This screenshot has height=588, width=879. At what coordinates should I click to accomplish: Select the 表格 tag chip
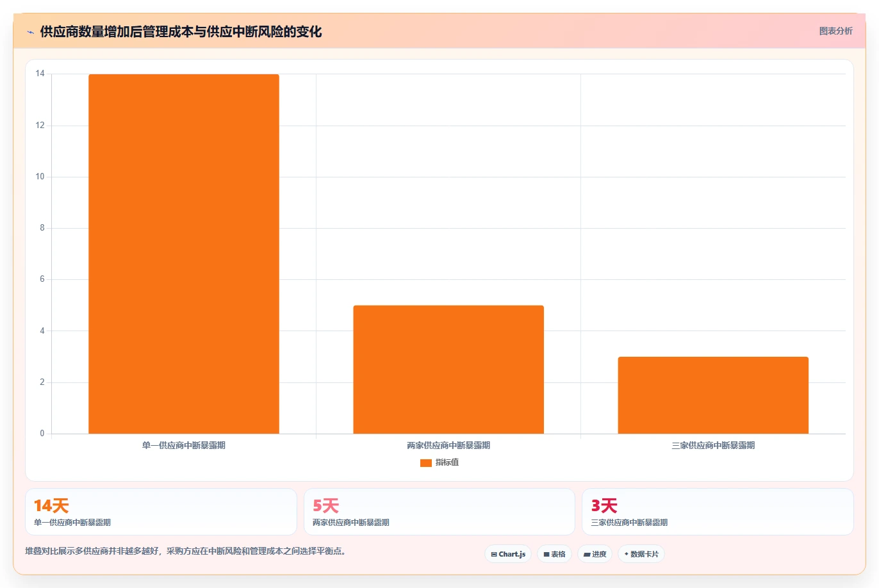tap(554, 554)
